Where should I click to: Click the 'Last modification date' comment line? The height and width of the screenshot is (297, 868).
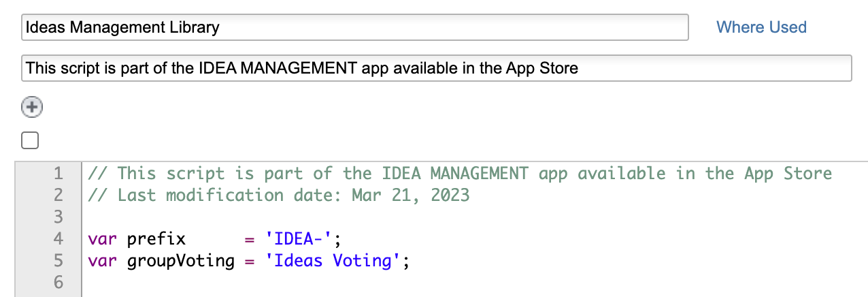(x=279, y=195)
